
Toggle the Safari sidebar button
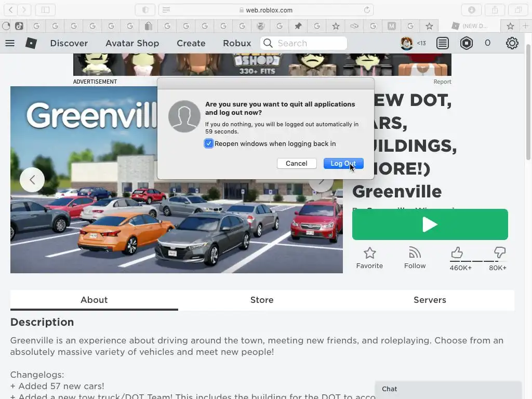tap(45, 10)
